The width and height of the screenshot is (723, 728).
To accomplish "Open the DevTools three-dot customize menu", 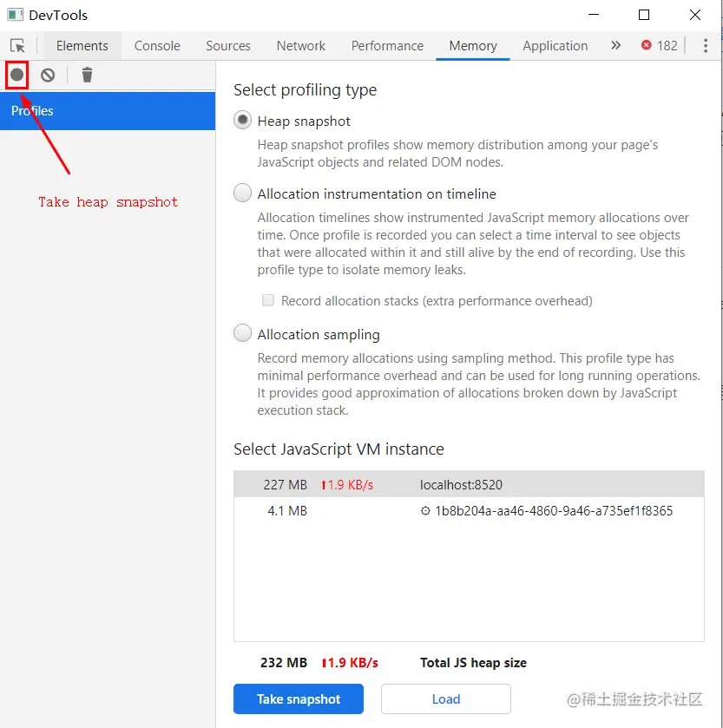I will pos(706,45).
